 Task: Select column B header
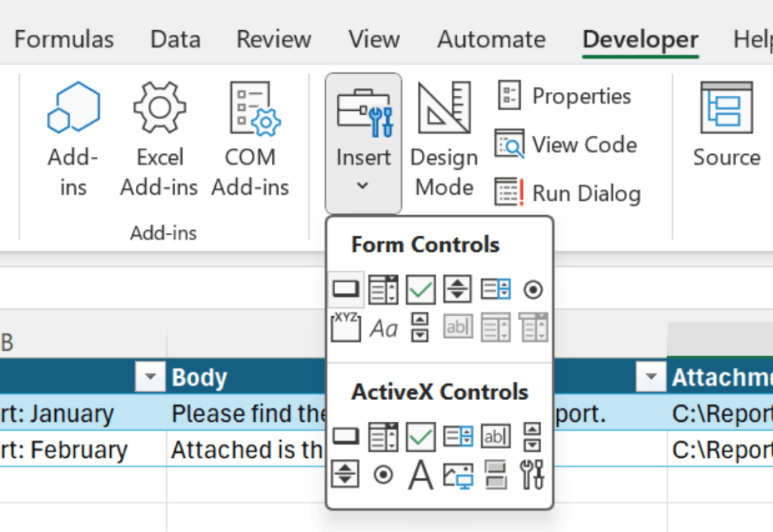click(83, 342)
